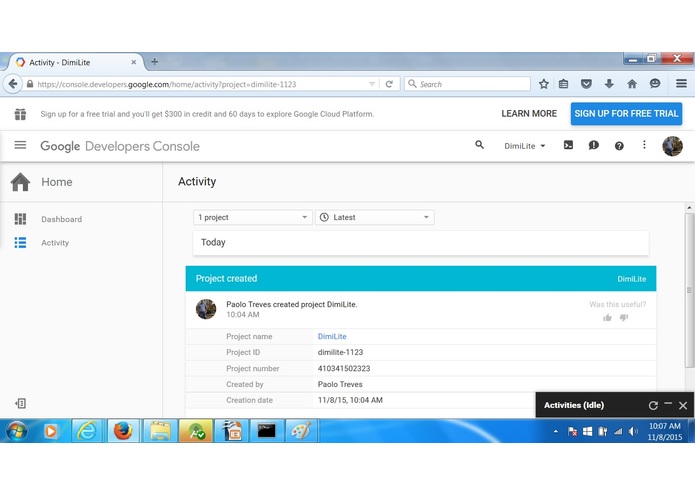Image resolution: width=695 pixels, height=494 pixels.
Task: Open the bookmarks list icon
Action: click(563, 84)
